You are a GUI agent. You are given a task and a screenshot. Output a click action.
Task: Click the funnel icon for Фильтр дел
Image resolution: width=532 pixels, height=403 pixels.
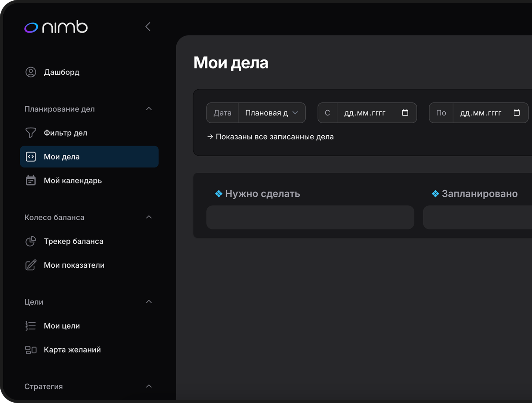pyautogui.click(x=31, y=133)
